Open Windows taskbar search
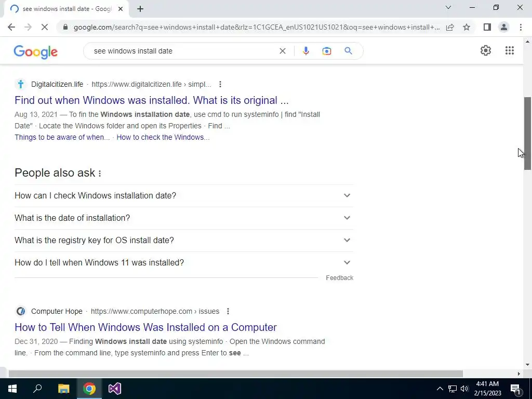 (37, 389)
